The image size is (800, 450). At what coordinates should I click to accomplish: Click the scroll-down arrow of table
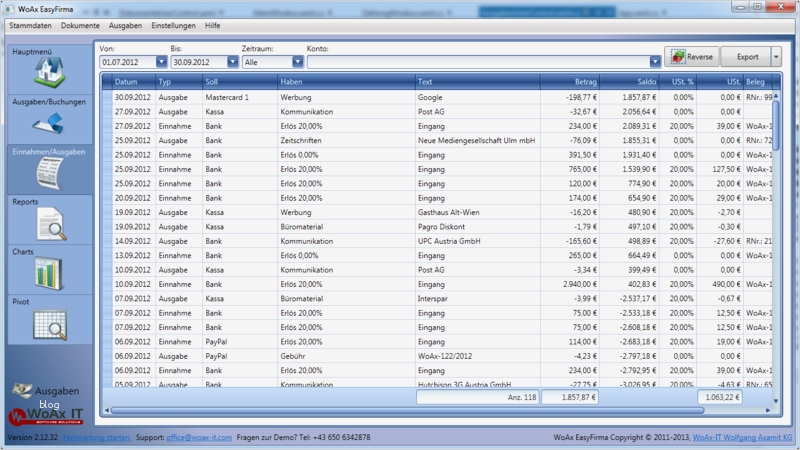[x=776, y=401]
